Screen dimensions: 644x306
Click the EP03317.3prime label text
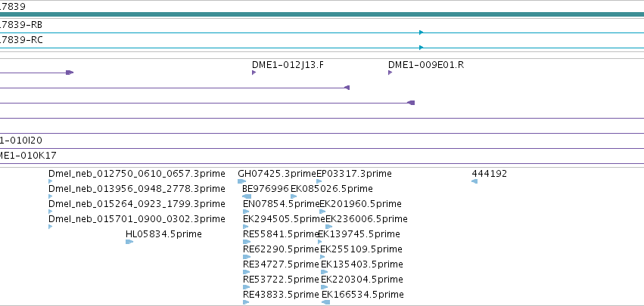point(354,174)
